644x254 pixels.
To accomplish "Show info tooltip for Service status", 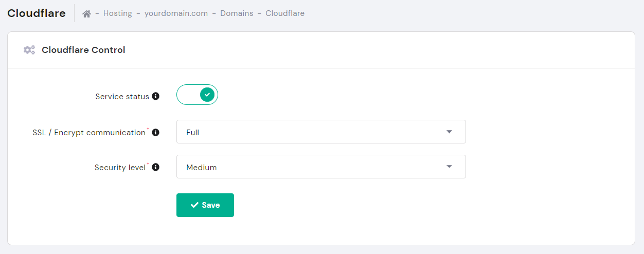I will pos(156,96).
